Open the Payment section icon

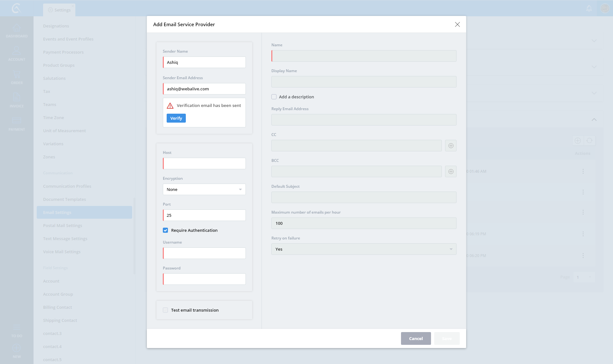click(17, 124)
